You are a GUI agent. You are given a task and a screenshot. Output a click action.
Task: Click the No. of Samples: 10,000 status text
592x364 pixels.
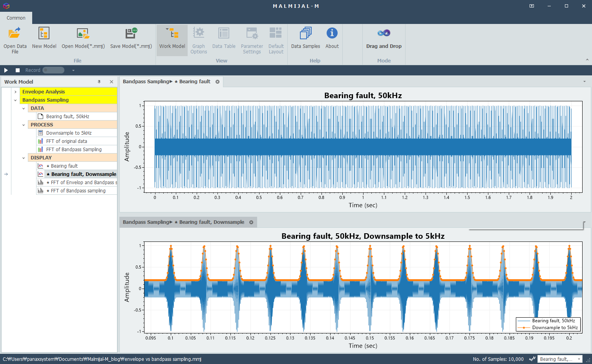pos(498,359)
